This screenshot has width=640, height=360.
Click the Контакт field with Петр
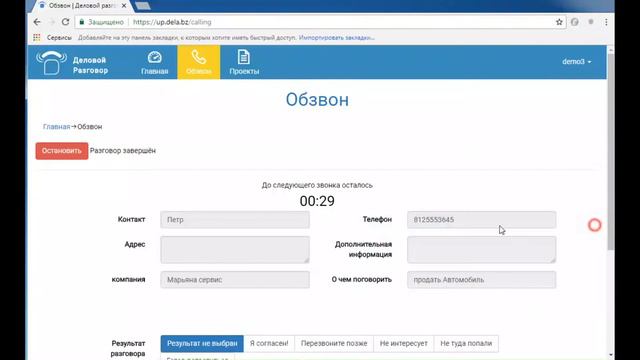point(235,220)
